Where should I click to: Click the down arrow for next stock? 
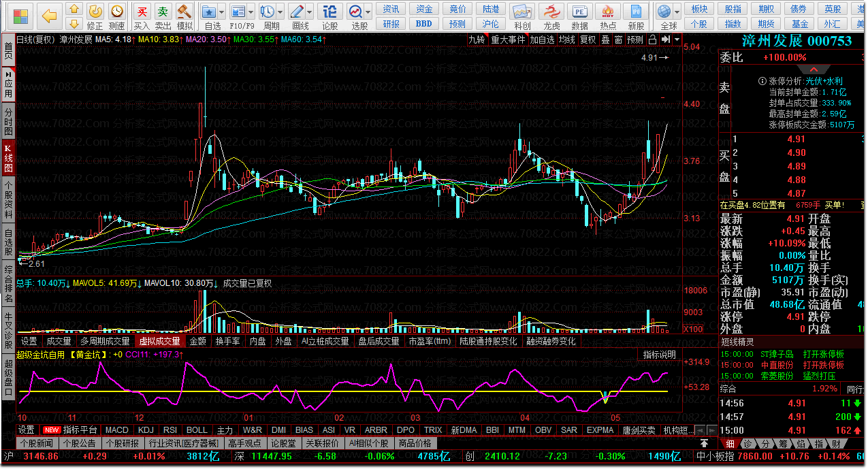75,25
